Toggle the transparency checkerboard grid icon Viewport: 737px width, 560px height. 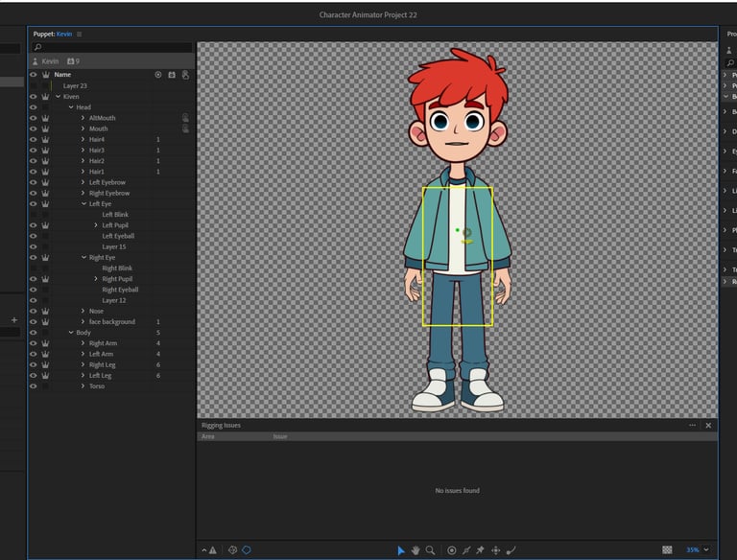667,550
